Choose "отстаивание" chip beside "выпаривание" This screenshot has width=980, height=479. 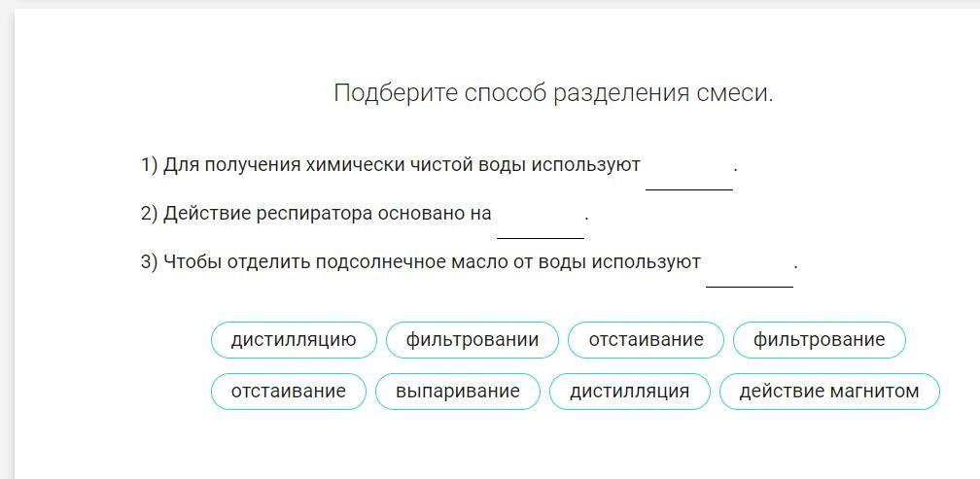288,392
